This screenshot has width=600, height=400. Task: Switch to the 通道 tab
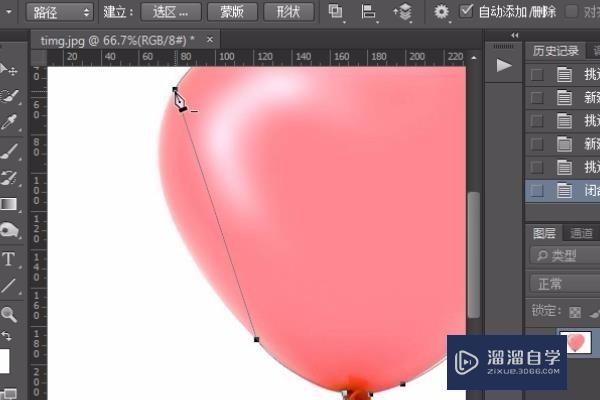click(x=581, y=233)
